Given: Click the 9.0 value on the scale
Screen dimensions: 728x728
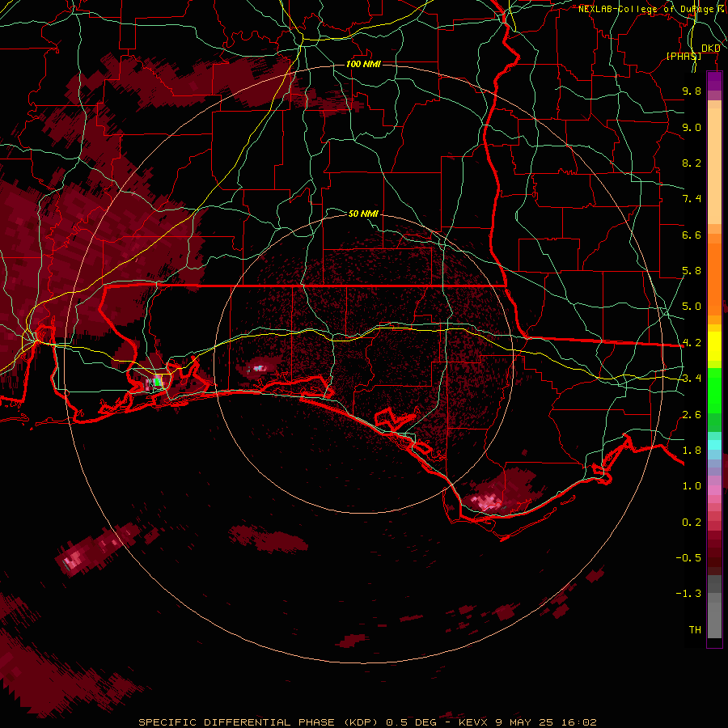Looking at the screenshot, I should click(692, 127).
